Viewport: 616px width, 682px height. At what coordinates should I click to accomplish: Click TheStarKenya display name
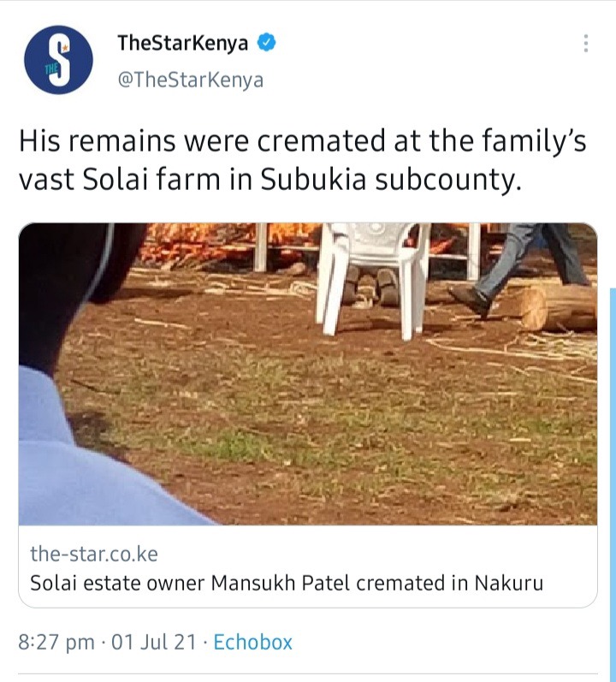tap(182, 43)
